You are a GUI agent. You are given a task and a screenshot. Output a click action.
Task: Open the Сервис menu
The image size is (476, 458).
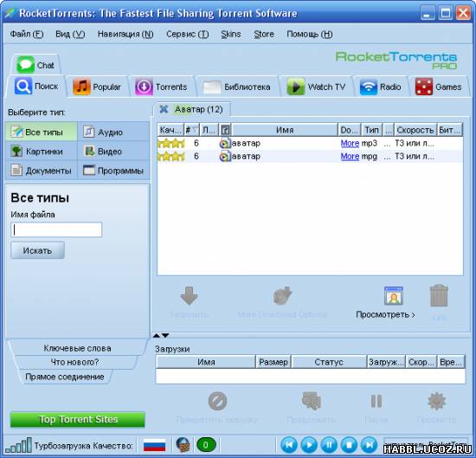(187, 34)
